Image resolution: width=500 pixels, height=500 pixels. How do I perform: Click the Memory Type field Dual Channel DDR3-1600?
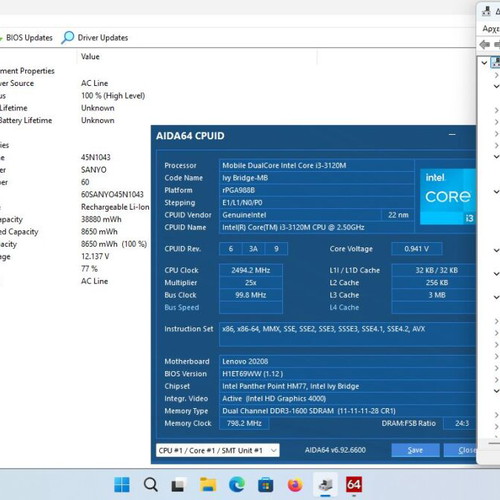pos(348,411)
